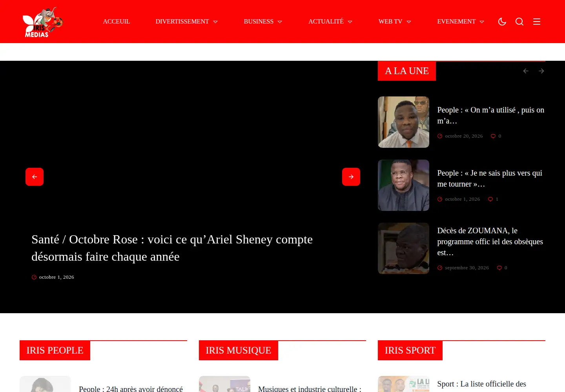
Task: Go to the ACCEUIL menu item
Action: (117, 22)
